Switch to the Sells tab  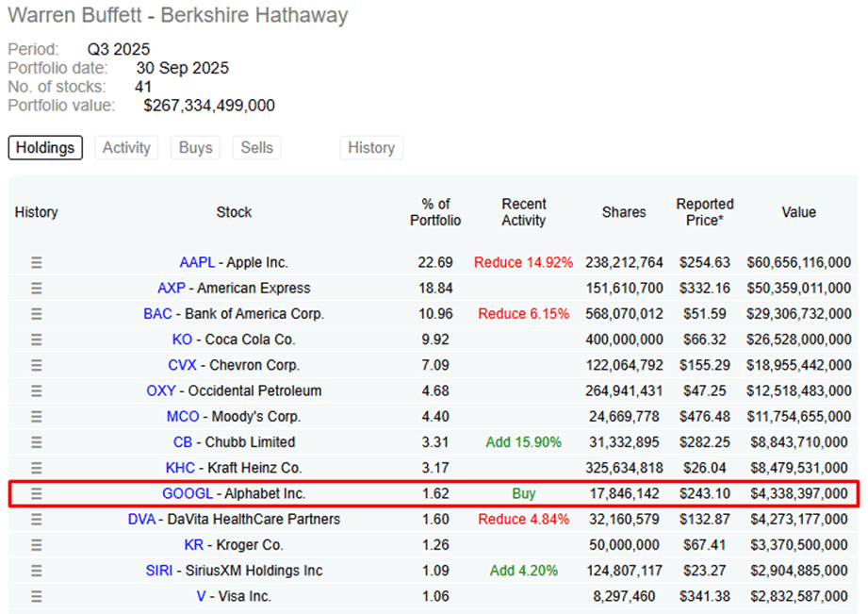tap(257, 148)
